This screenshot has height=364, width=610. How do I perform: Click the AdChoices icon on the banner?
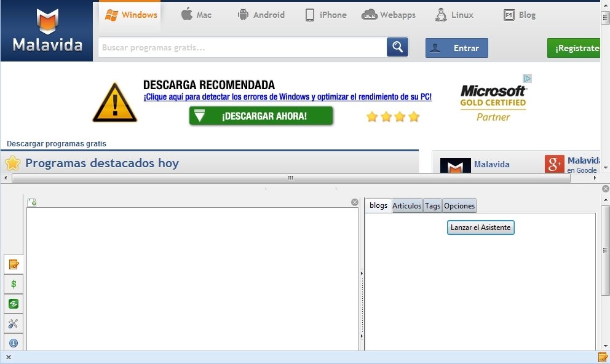[x=527, y=78]
